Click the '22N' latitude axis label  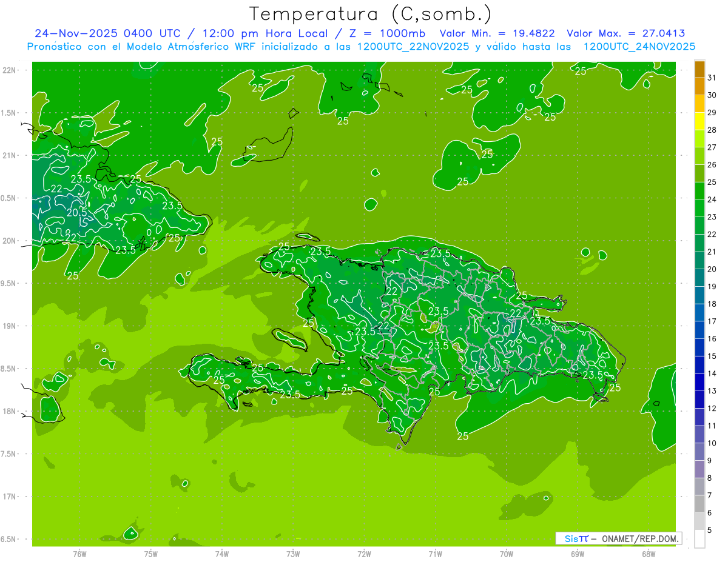click(8, 70)
